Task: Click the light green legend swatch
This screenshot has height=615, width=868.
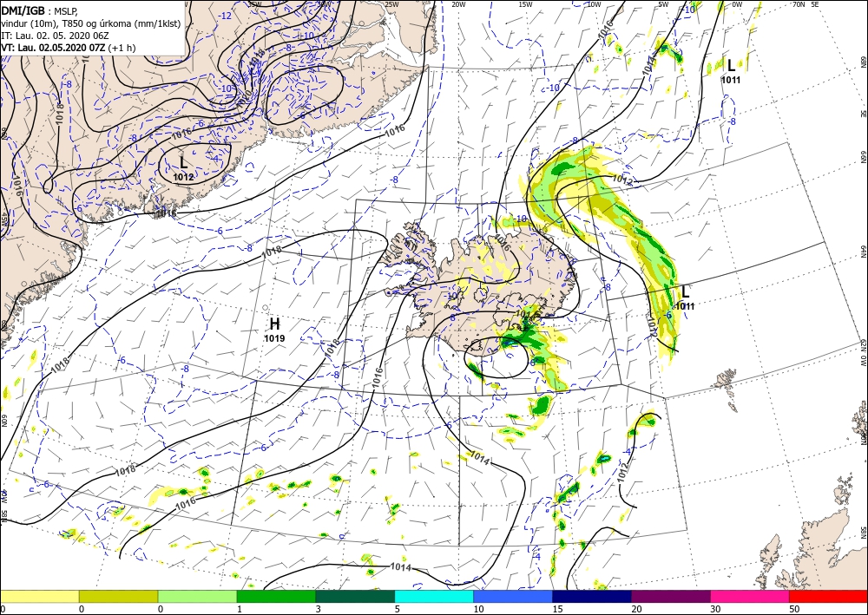Action: pyautogui.click(x=197, y=596)
